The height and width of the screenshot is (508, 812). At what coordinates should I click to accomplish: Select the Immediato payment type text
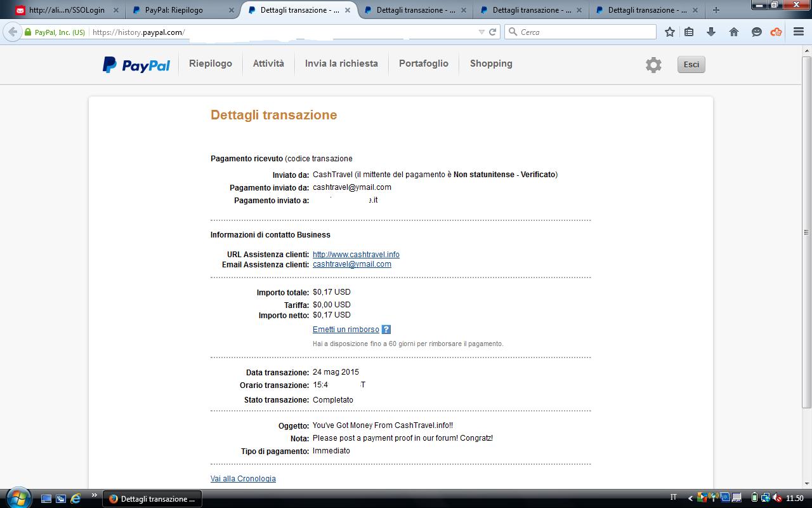point(331,451)
